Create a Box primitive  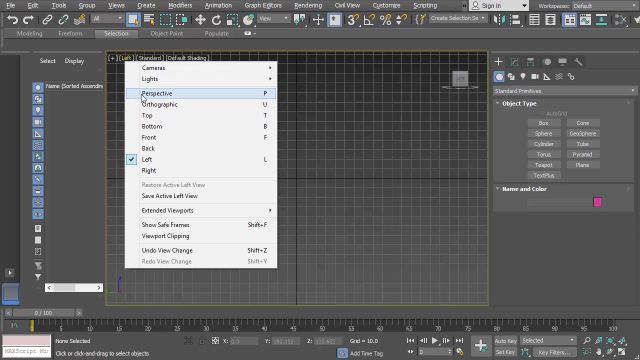(x=543, y=123)
